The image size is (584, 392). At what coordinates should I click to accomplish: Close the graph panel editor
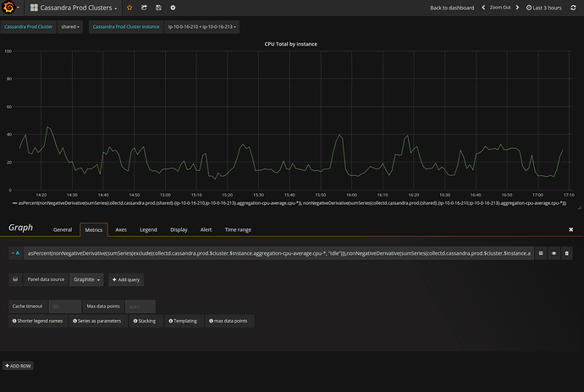click(571, 229)
